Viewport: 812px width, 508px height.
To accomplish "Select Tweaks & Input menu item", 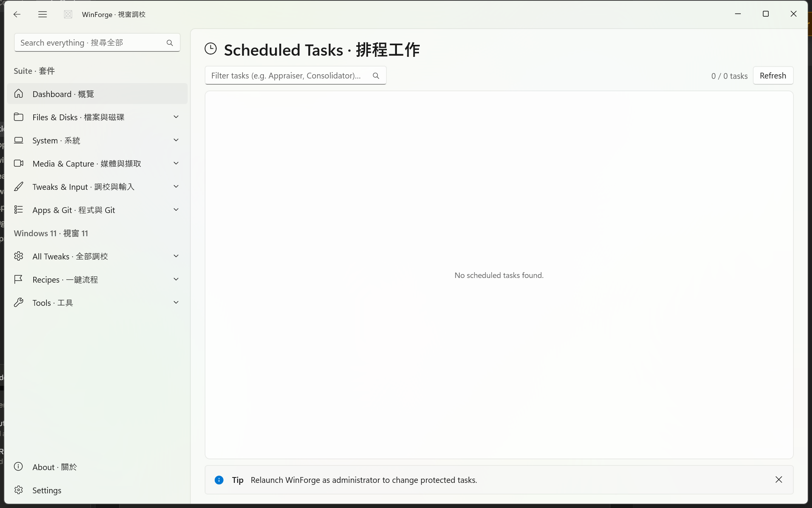I will coord(97,186).
